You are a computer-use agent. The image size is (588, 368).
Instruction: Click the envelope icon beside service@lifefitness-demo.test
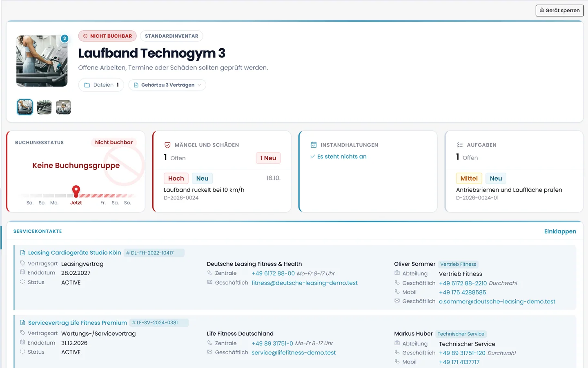[210, 352]
